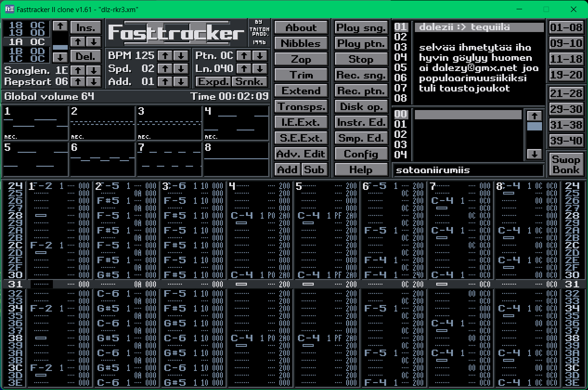This screenshot has height=390, width=588.
Task: Decrease Repstart with down arrow
Action: click(x=94, y=81)
